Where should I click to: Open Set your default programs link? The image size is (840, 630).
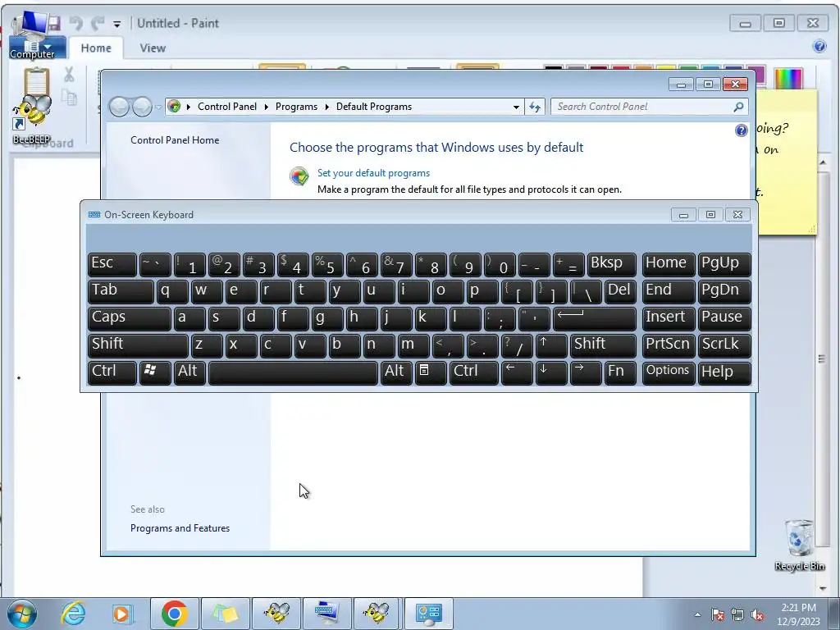click(x=373, y=173)
